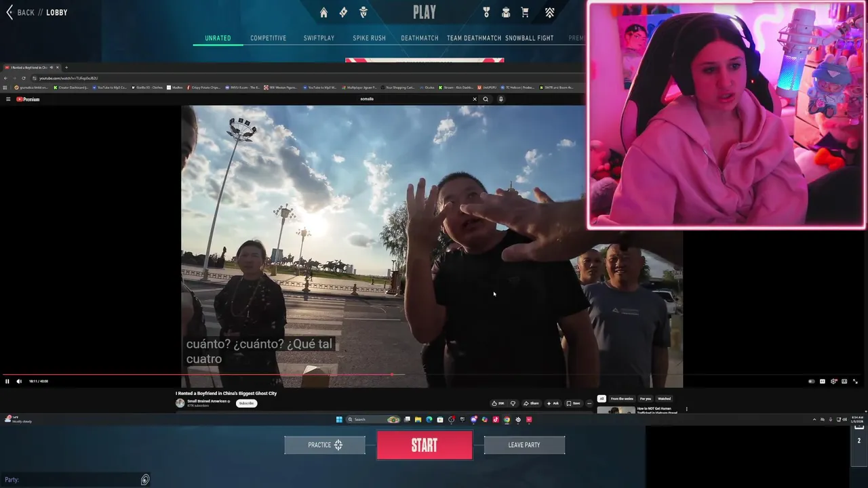Open PRACTICE mode button
The image size is (868, 488).
pos(325,445)
